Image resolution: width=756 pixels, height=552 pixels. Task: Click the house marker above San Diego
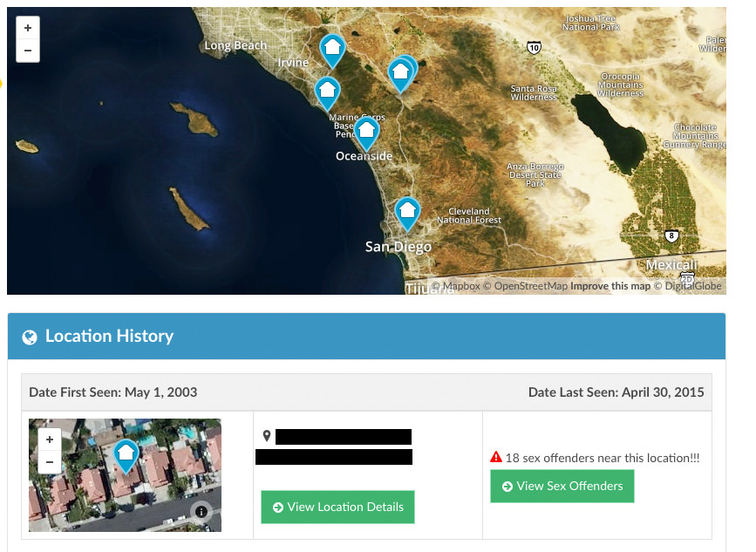[407, 212]
